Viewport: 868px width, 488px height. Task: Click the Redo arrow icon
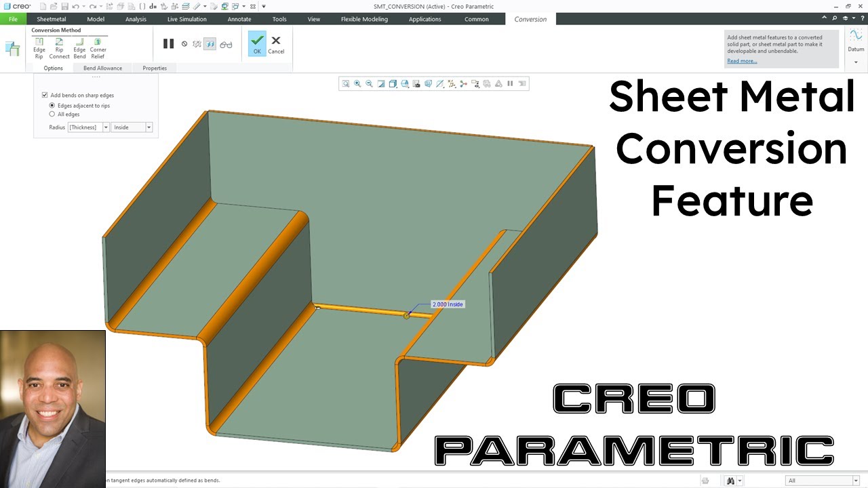(x=92, y=6)
